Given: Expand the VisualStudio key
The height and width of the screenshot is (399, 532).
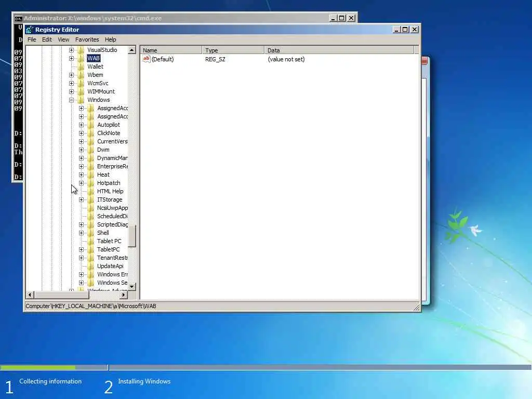Looking at the screenshot, I should coord(71,50).
